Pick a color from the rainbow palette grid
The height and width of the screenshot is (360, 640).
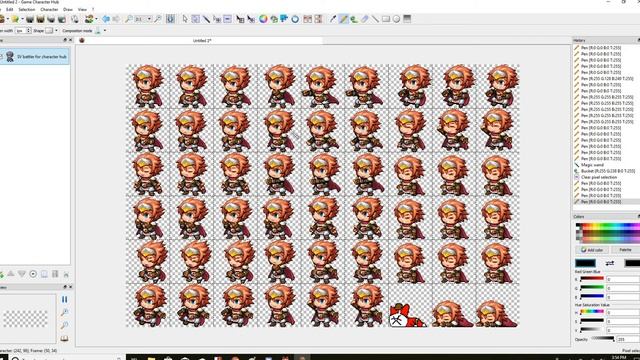608,232
